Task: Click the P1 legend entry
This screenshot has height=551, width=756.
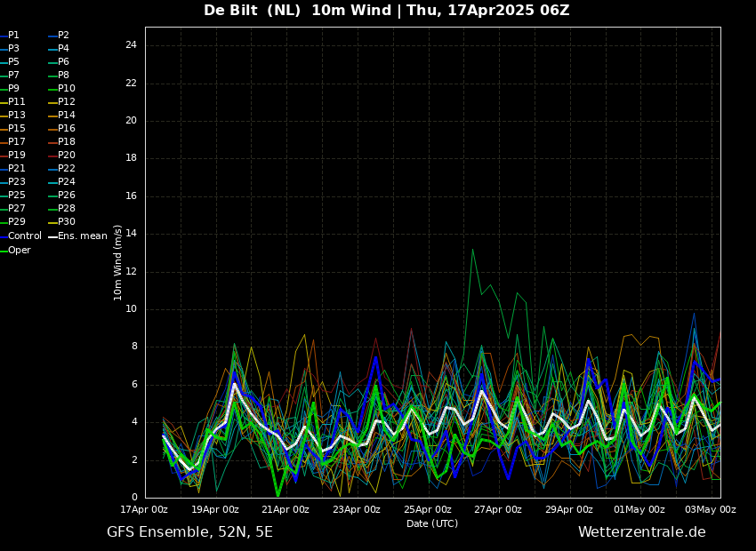Action: pos(13,36)
